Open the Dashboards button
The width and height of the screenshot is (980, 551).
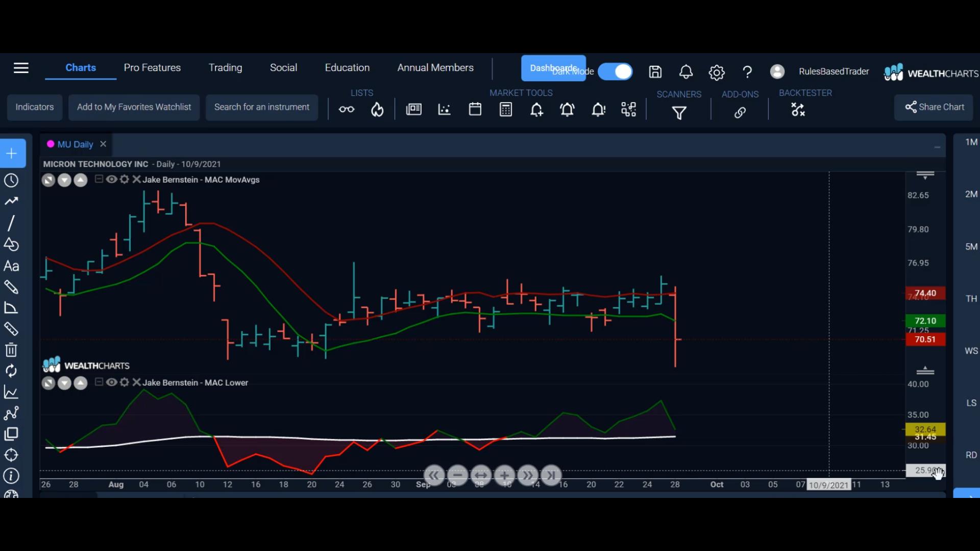coord(553,68)
